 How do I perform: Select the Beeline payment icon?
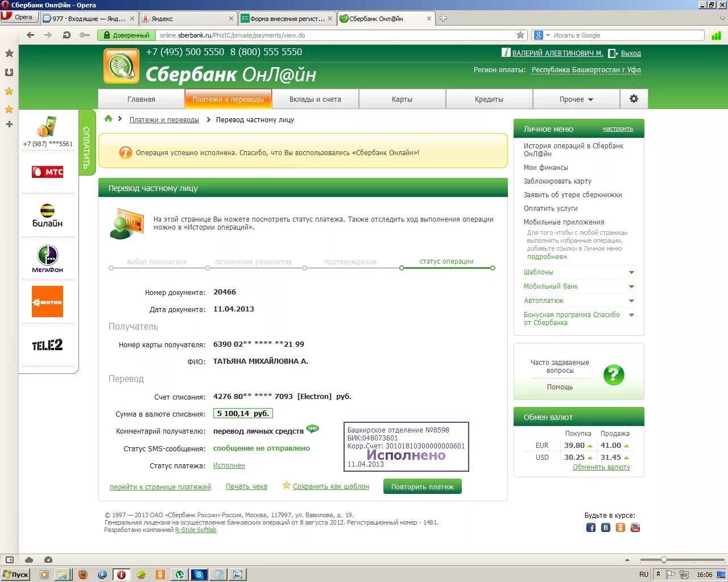click(x=48, y=215)
